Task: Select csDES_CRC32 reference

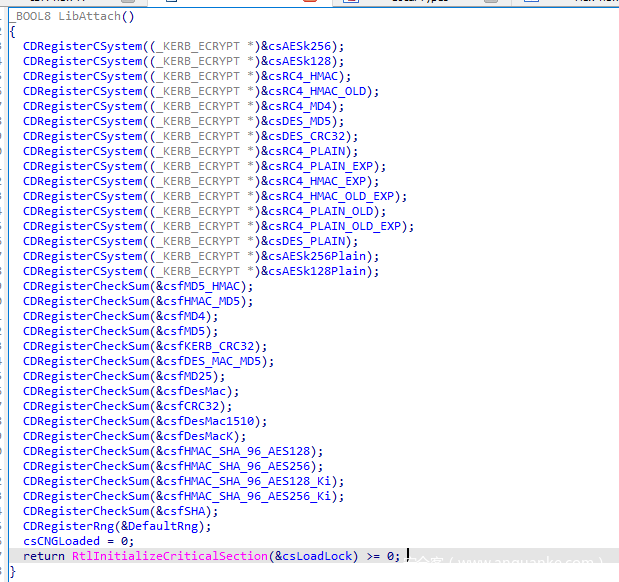Action: (x=307, y=136)
